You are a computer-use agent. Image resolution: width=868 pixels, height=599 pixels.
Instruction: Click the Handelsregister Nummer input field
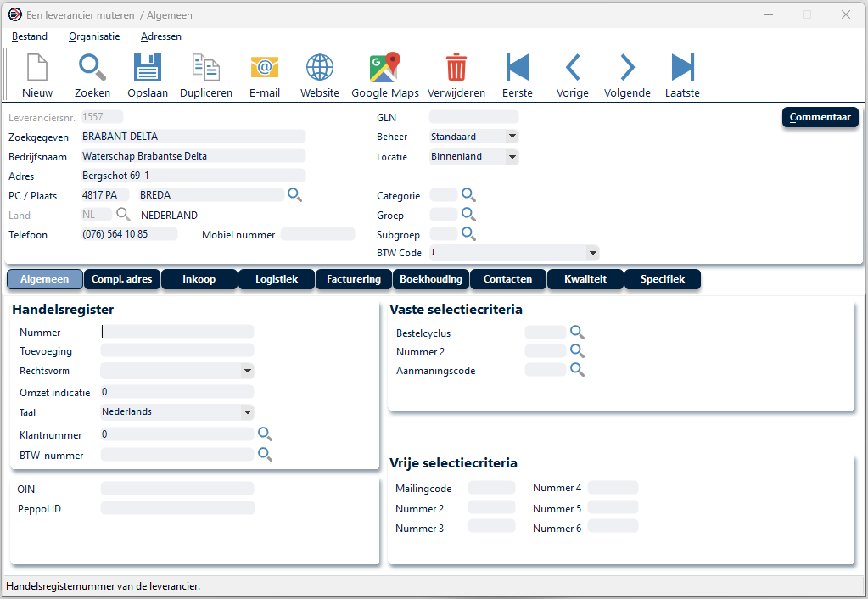coord(176,332)
